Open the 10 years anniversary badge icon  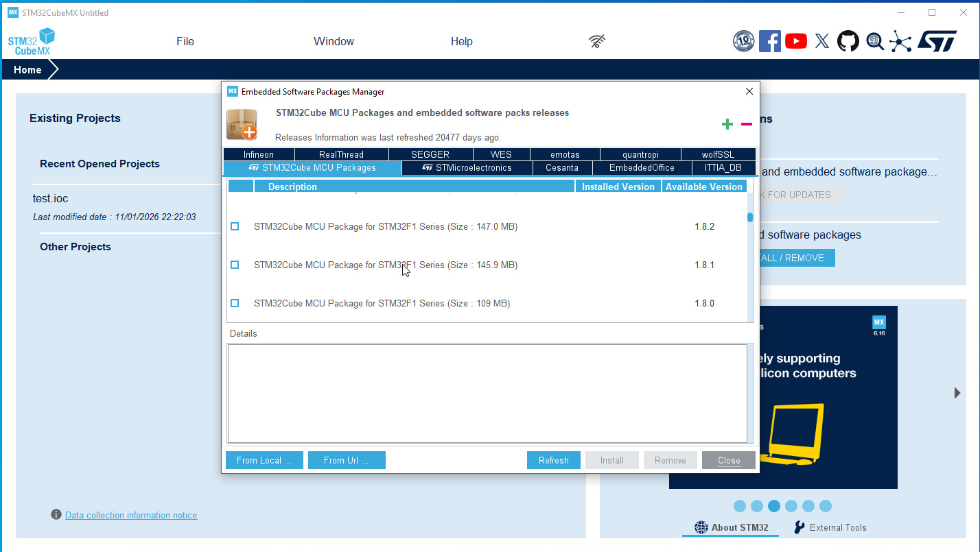[x=744, y=41]
